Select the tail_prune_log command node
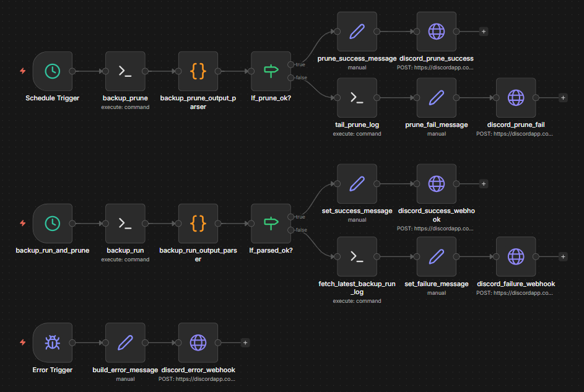The image size is (584, 392). point(357,98)
